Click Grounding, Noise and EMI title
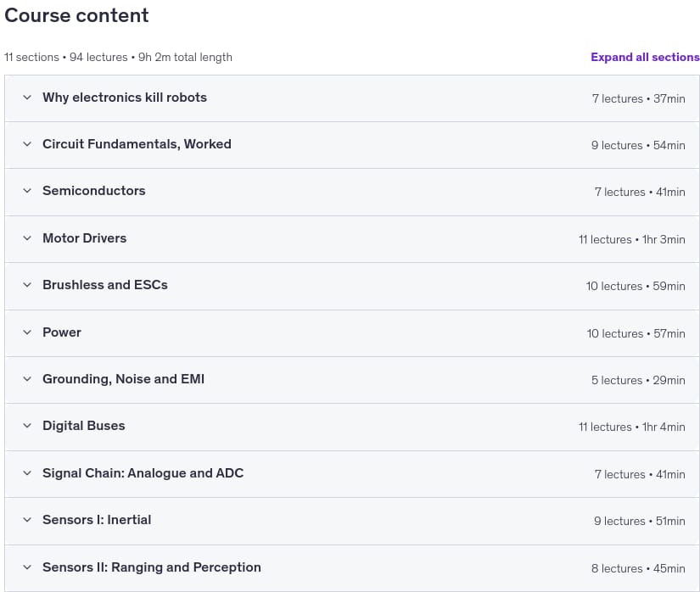The image size is (700, 592). (123, 379)
